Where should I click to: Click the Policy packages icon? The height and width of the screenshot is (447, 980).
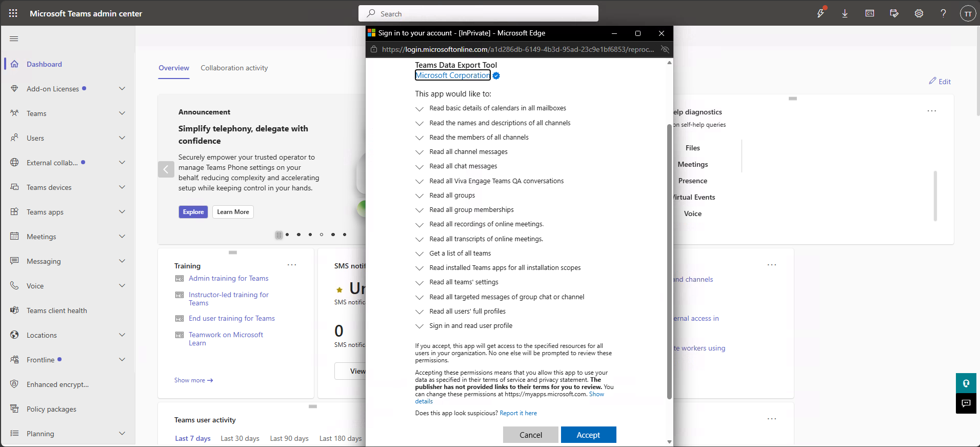pos(14,409)
